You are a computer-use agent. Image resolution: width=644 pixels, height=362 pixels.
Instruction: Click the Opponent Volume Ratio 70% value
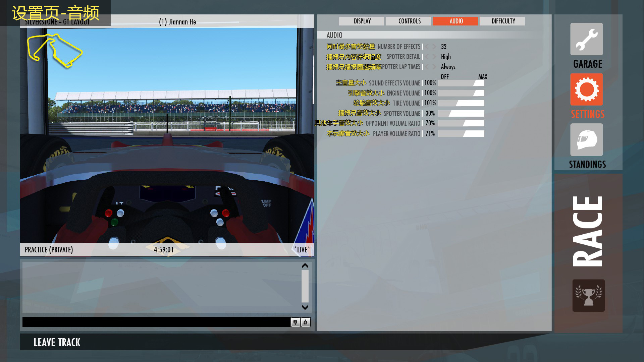coord(430,123)
